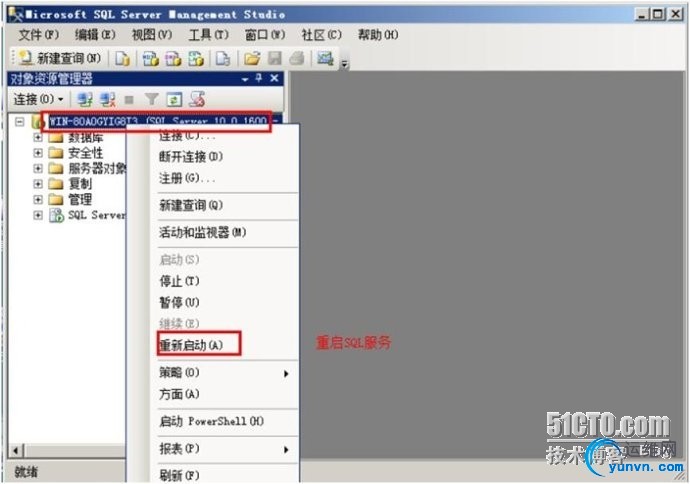
Task: Click the Connect Object Explorer icon
Action: coord(84,99)
